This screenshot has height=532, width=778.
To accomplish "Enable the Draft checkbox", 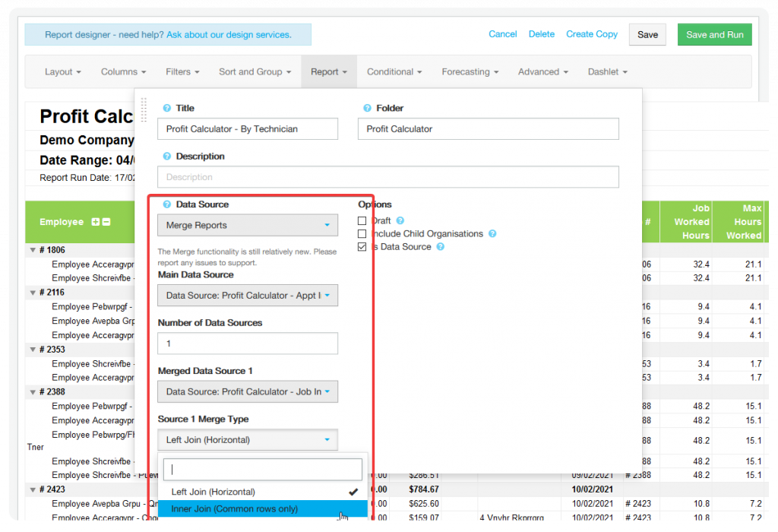I will (x=362, y=220).
